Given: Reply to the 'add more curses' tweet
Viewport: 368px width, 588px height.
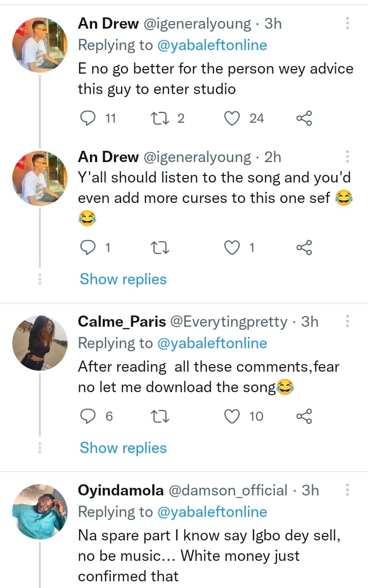Looking at the screenshot, I should click(x=88, y=248).
